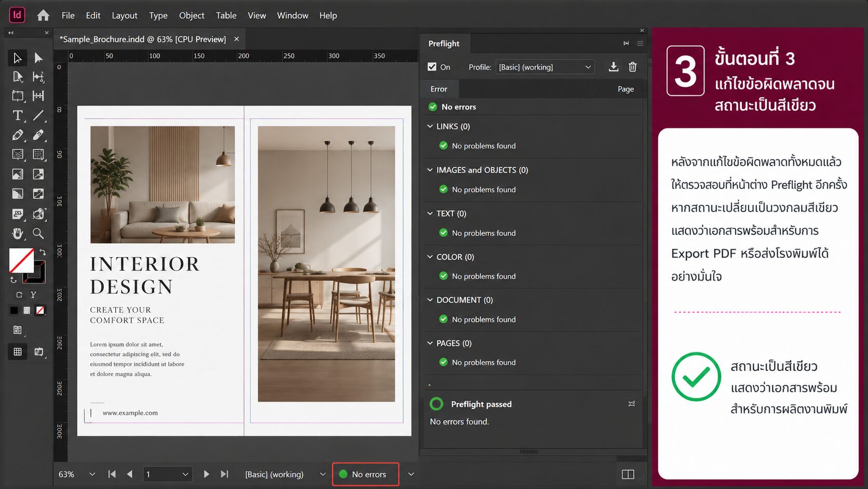The width and height of the screenshot is (868, 489).
Task: Open the Window menu
Action: [x=293, y=16]
